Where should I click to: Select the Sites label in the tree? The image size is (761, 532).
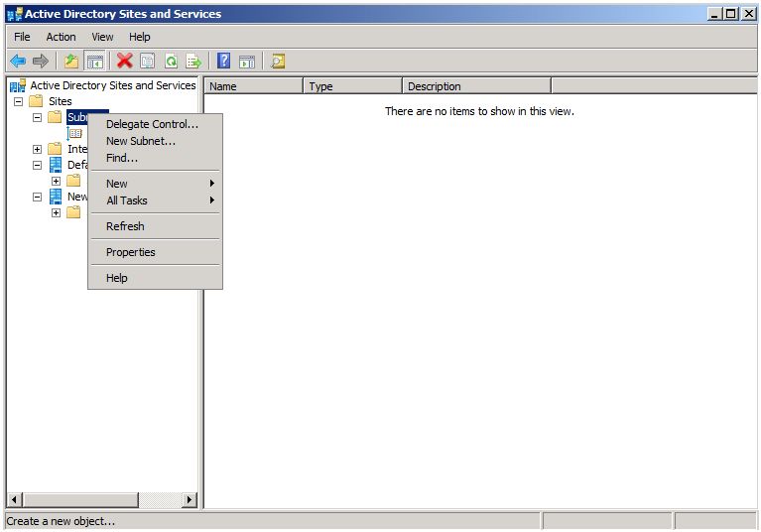pyautogui.click(x=61, y=101)
